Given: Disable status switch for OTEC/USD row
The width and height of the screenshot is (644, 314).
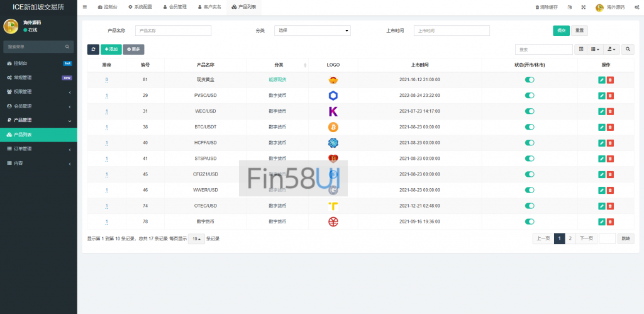Looking at the screenshot, I should 530,206.
